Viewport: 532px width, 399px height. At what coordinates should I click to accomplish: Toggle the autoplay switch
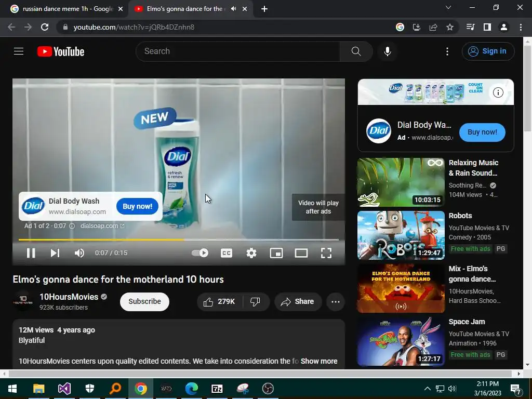(200, 253)
